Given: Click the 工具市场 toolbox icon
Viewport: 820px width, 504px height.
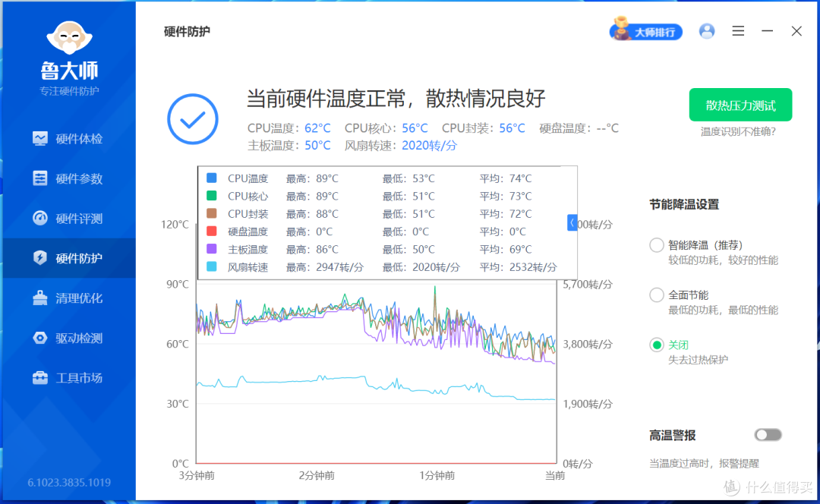Looking at the screenshot, I should 39,377.
